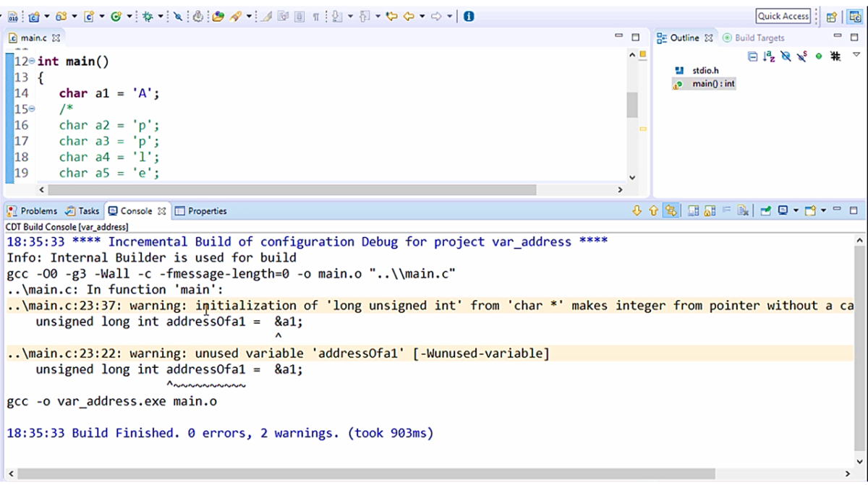Screen dimensions: 868x485
Task: Click the Open Perspective icon
Action: (x=832, y=17)
